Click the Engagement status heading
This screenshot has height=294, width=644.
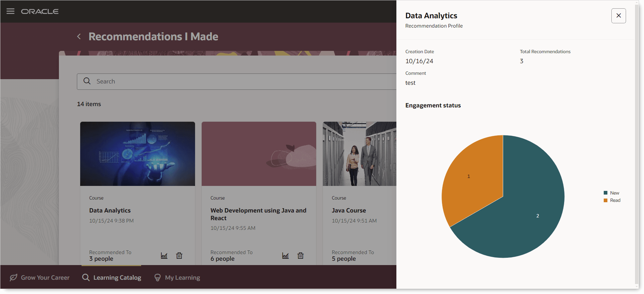click(x=433, y=105)
